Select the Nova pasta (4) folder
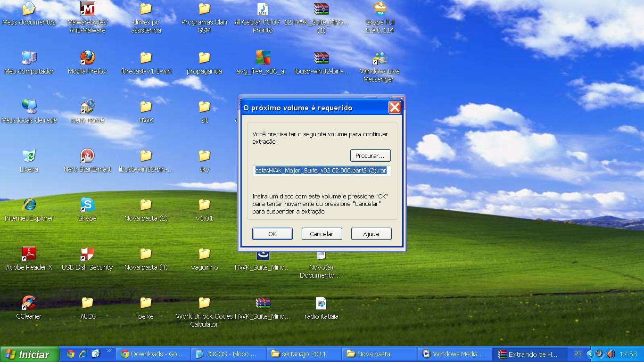The image size is (644, 362). point(146,259)
